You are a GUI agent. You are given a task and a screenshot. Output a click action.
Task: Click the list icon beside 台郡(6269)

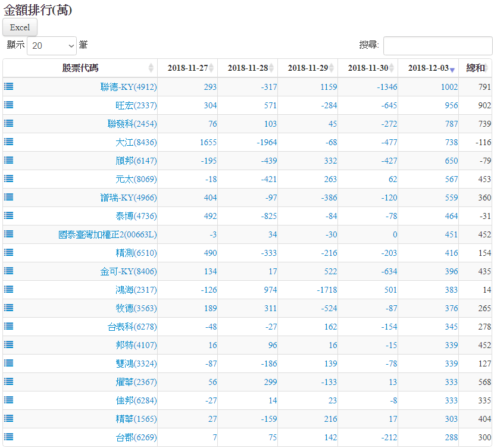coord(9,437)
